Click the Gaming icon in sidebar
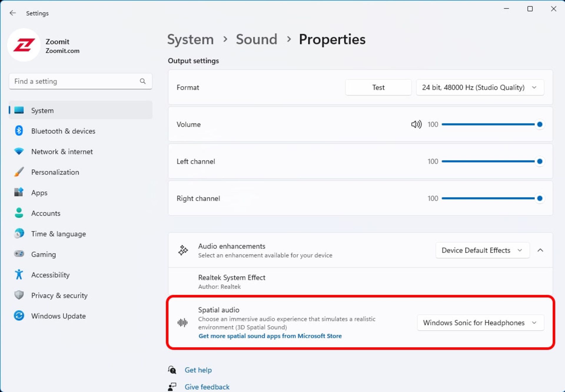Viewport: 565px width, 392px height. pos(19,254)
